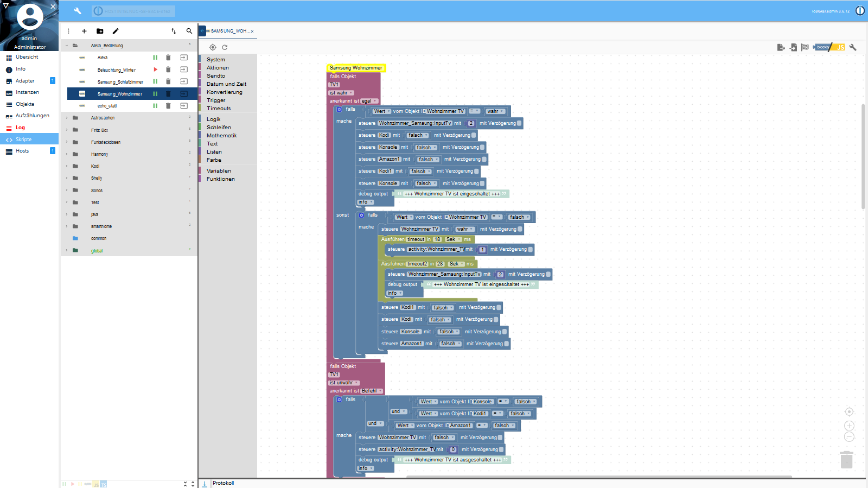868x488 pixels.
Task: Delete the Alexa script via trash icon
Action: tap(168, 58)
